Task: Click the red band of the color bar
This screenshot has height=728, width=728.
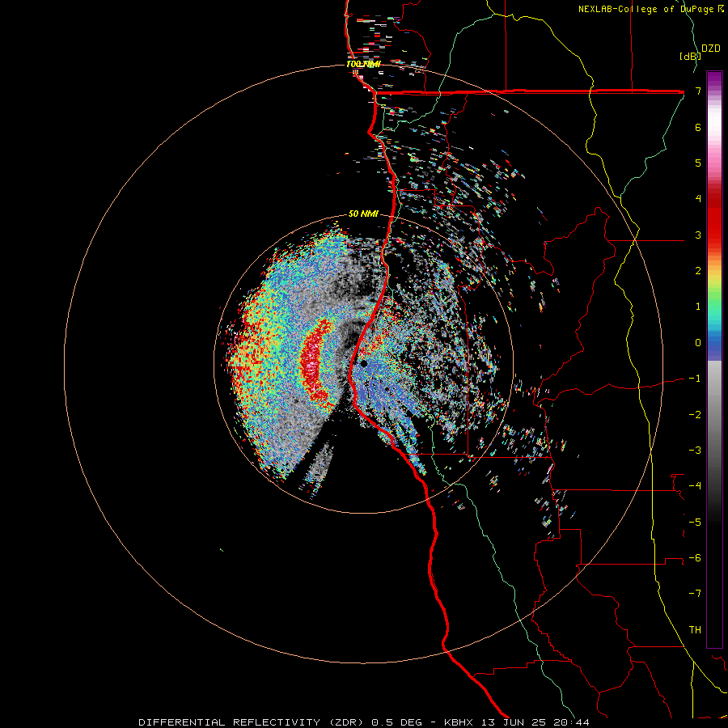Action: pos(714,218)
